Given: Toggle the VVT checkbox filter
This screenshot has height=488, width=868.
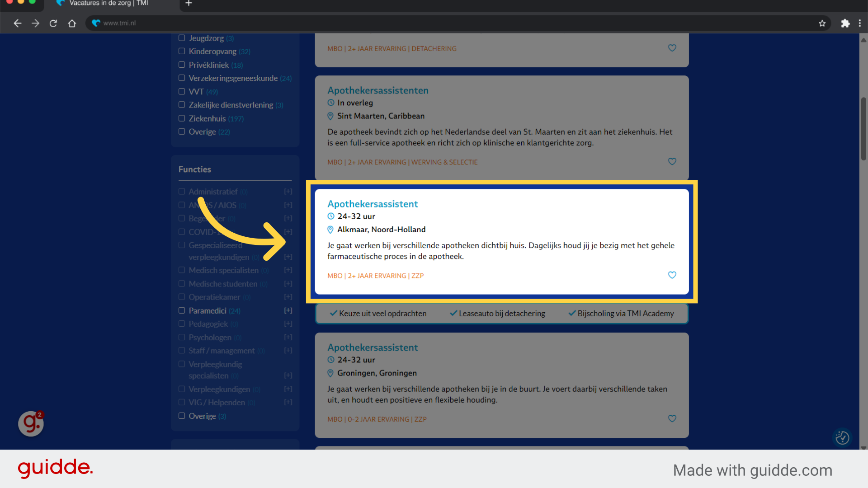Looking at the screenshot, I should 182,91.
